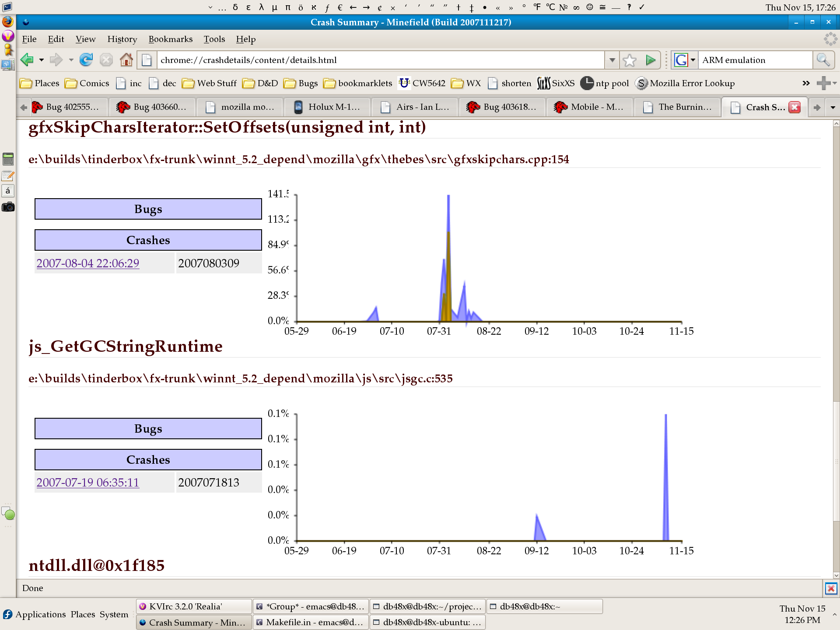Open the ntp pool bookmark

(x=605, y=83)
